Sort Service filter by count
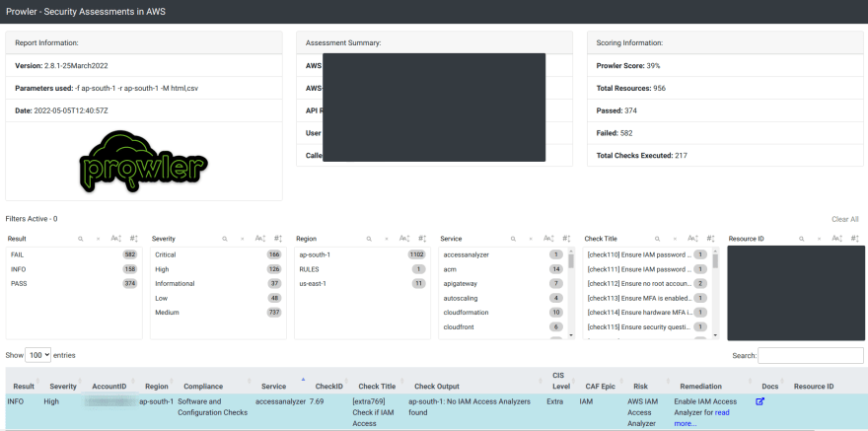This screenshot has height=431, width=868. click(x=566, y=239)
